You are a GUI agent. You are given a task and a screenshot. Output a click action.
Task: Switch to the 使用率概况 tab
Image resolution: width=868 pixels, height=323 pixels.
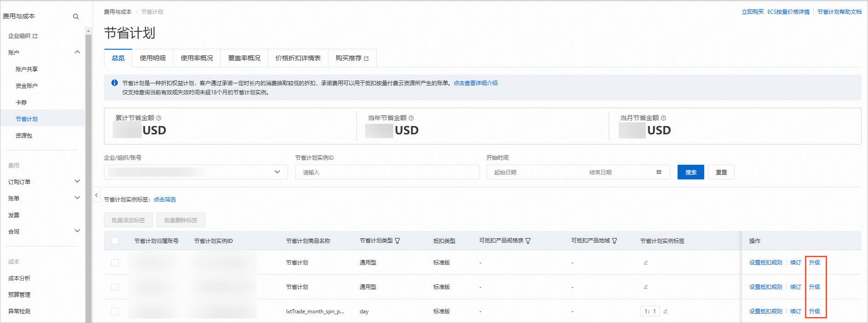[197, 58]
